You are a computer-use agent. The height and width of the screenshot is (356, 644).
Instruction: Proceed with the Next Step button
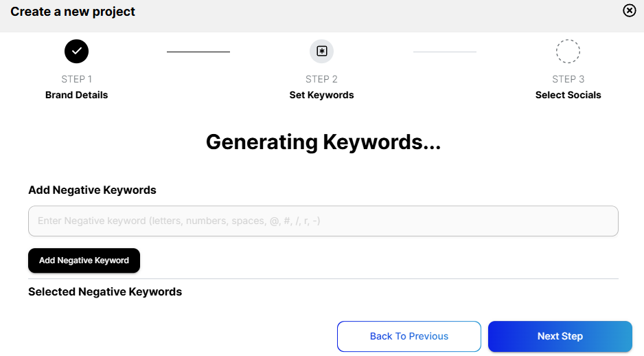point(560,336)
